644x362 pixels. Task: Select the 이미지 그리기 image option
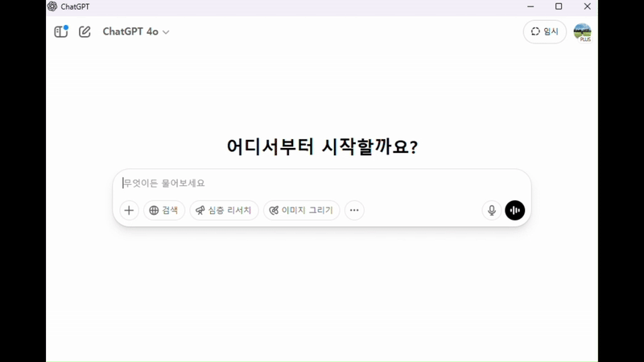(x=301, y=210)
